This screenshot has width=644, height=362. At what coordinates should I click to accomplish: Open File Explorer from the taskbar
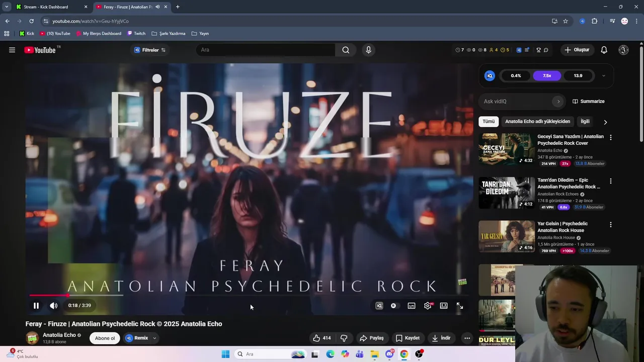tap(374, 354)
